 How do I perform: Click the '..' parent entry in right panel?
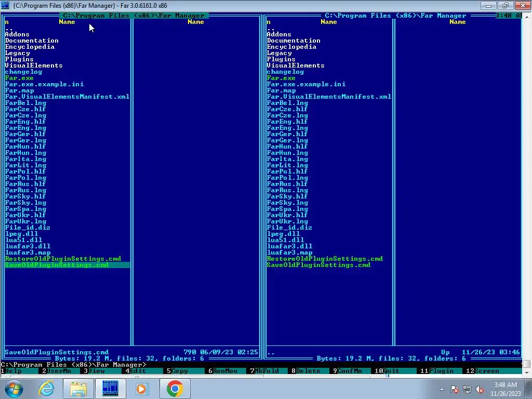(x=271, y=28)
